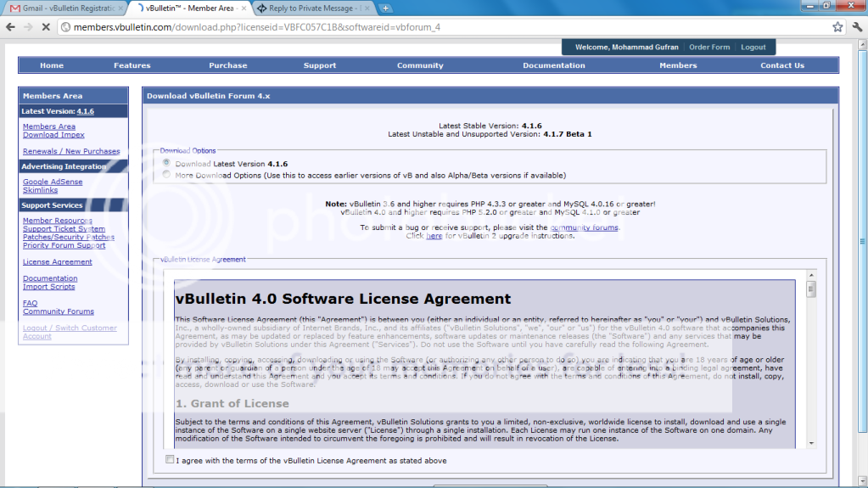Open the Member Resources link
The height and width of the screenshot is (488, 868).
58,221
